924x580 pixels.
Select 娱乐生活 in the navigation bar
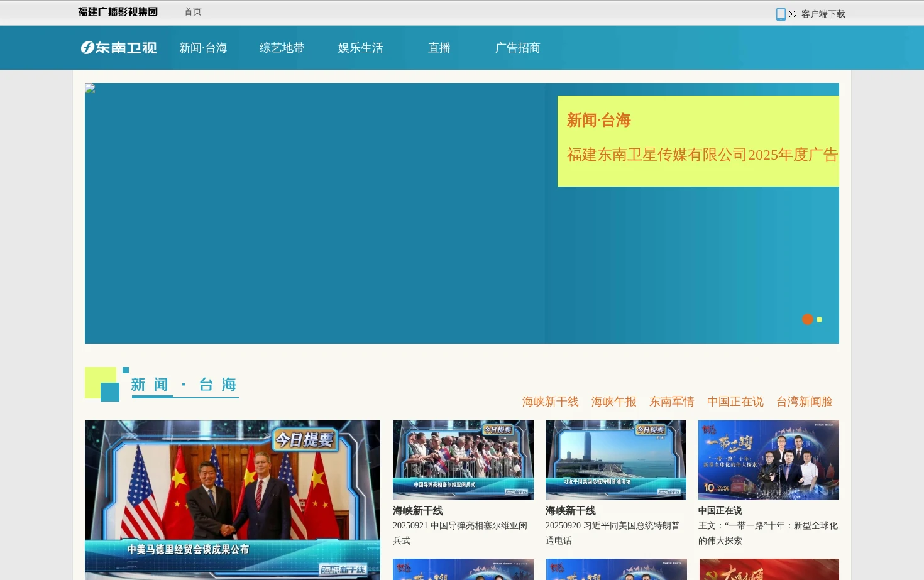point(360,48)
